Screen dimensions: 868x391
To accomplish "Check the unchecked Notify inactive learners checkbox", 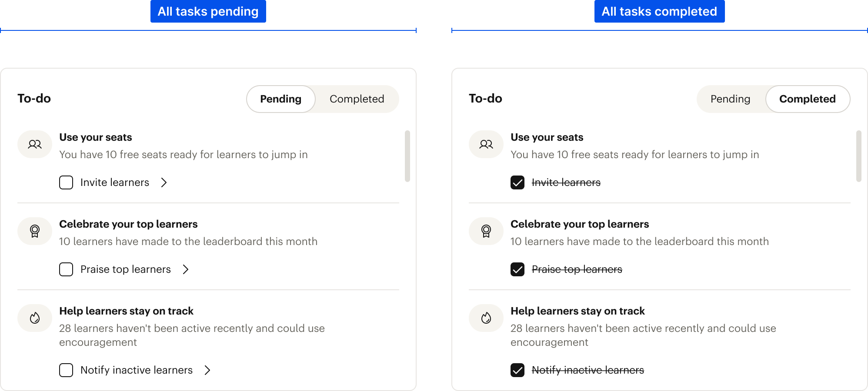I will (x=66, y=370).
